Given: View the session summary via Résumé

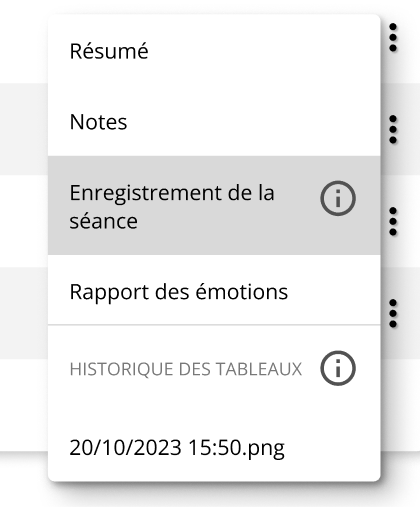Looking at the screenshot, I should click(x=214, y=51).
